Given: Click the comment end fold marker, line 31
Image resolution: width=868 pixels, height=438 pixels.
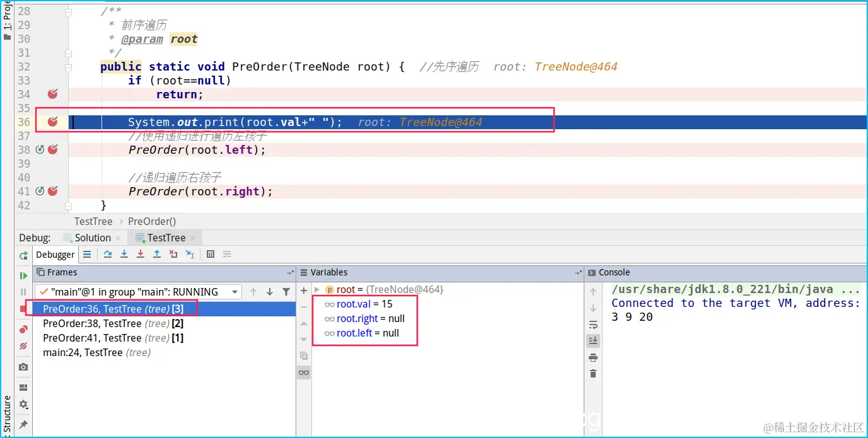Looking at the screenshot, I should click(x=68, y=53).
